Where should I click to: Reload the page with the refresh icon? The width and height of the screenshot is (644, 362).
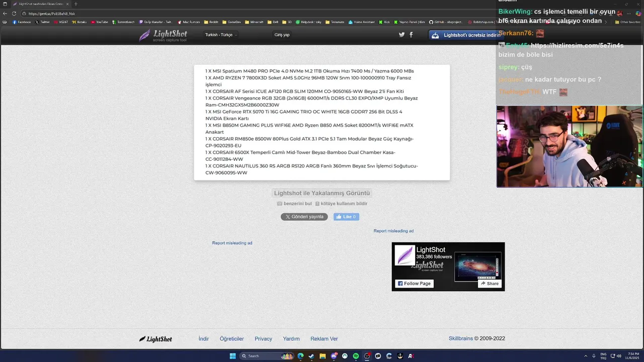[x=14, y=14]
